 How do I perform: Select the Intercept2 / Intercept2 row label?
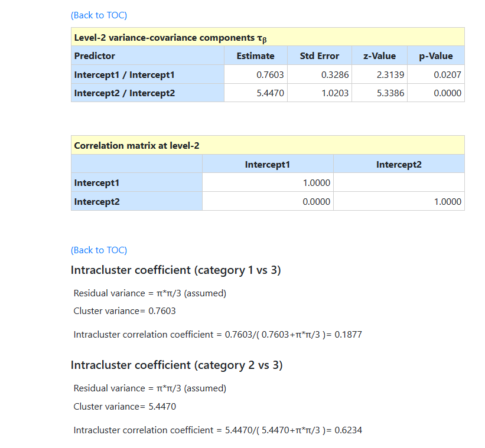[124, 93]
